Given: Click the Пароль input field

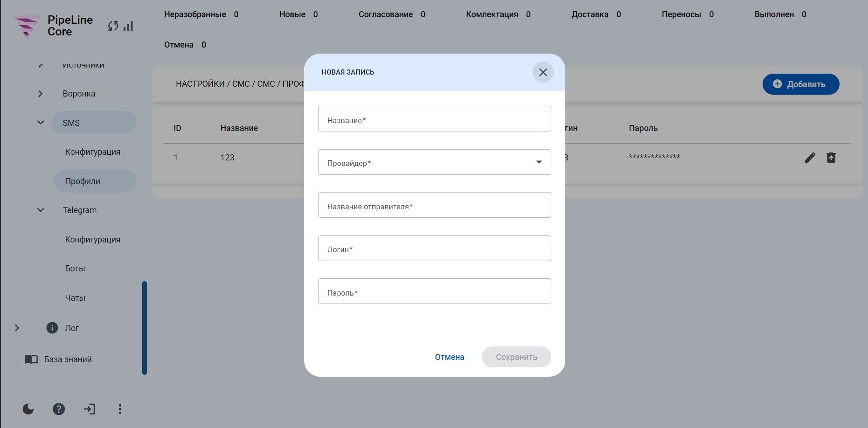Looking at the screenshot, I should (x=435, y=291).
